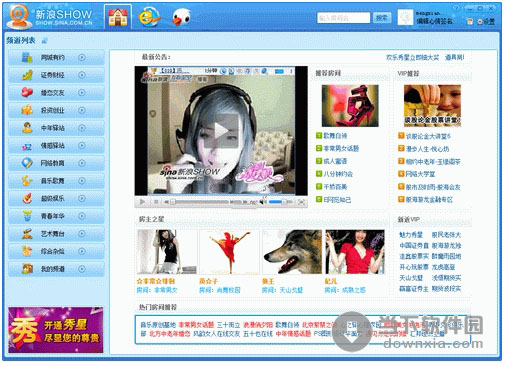Viewport: 507px width, 366px height.
Task: Click the Sina SHOW webcam logo
Action: (19, 17)
